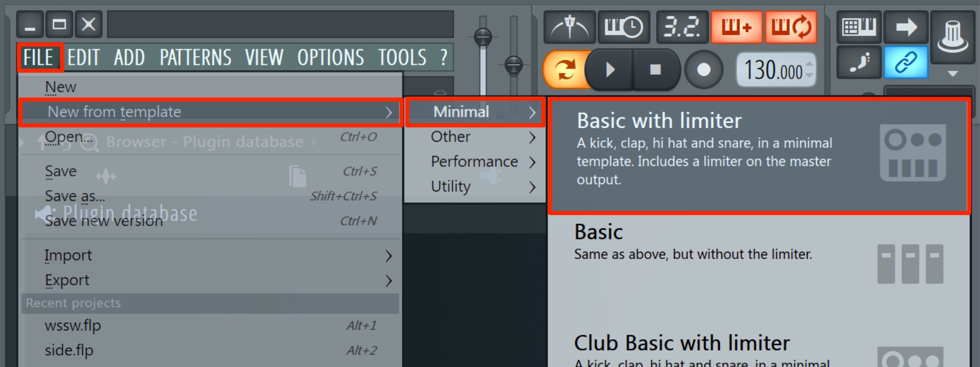980x367 pixels.
Task: Open the OPTIONS menu
Action: tap(331, 58)
